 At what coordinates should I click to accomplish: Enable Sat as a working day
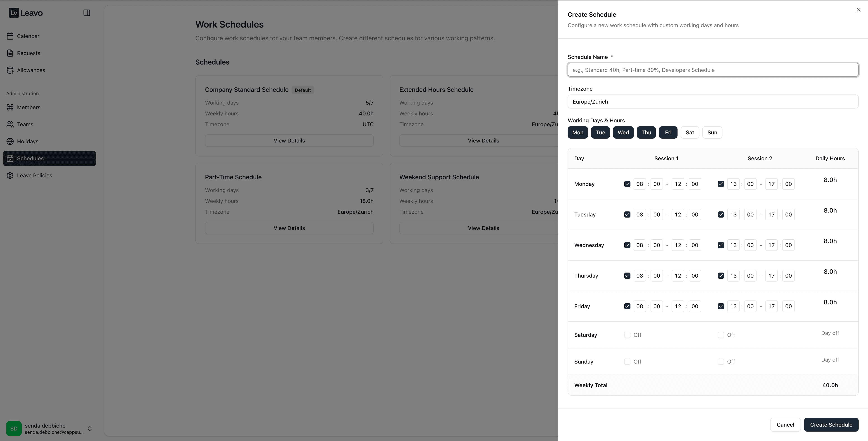click(689, 132)
